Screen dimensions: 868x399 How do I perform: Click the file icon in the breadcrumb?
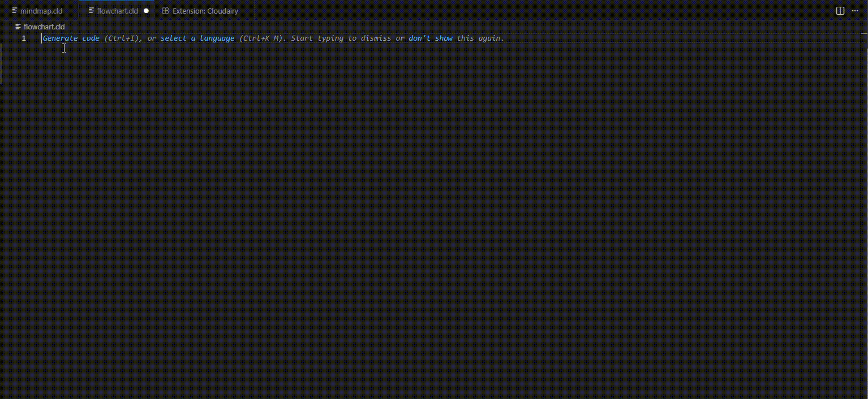coord(18,27)
